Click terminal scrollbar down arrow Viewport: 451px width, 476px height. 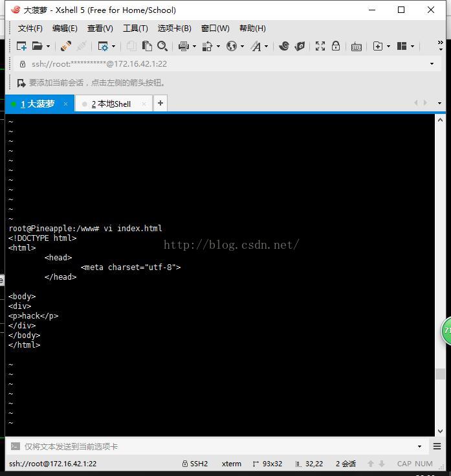[441, 431]
